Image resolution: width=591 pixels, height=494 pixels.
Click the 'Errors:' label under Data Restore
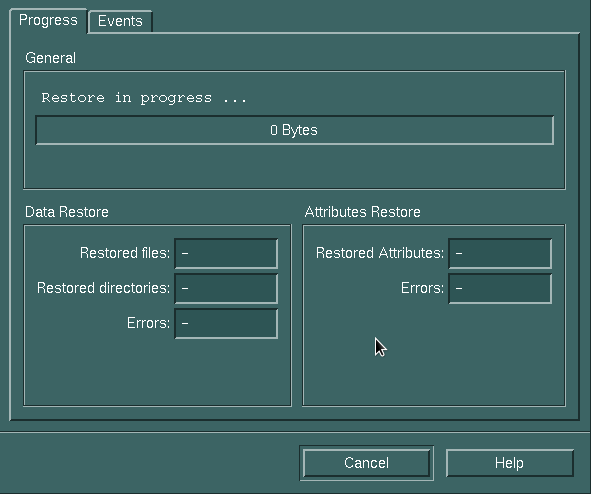(x=149, y=323)
